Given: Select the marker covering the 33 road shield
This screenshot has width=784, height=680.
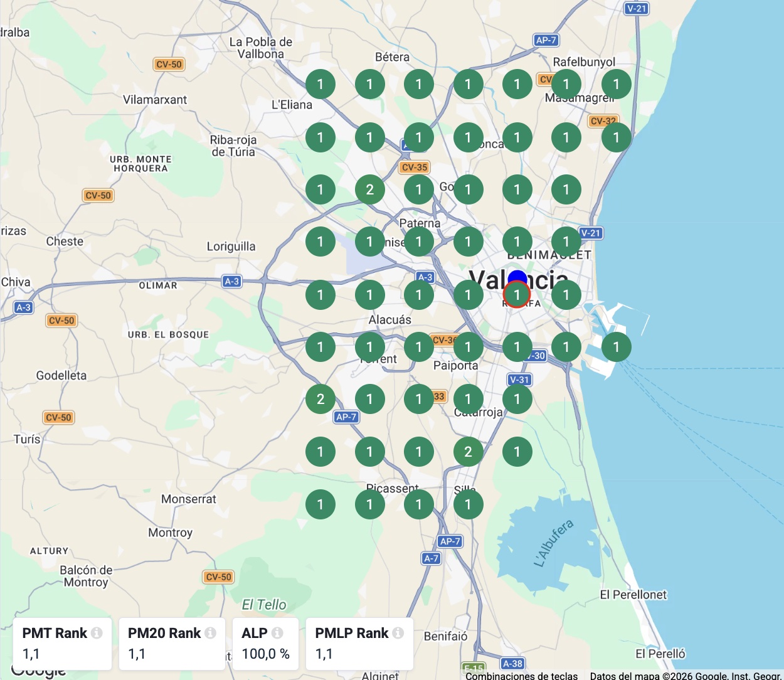Looking at the screenshot, I should (x=418, y=399).
